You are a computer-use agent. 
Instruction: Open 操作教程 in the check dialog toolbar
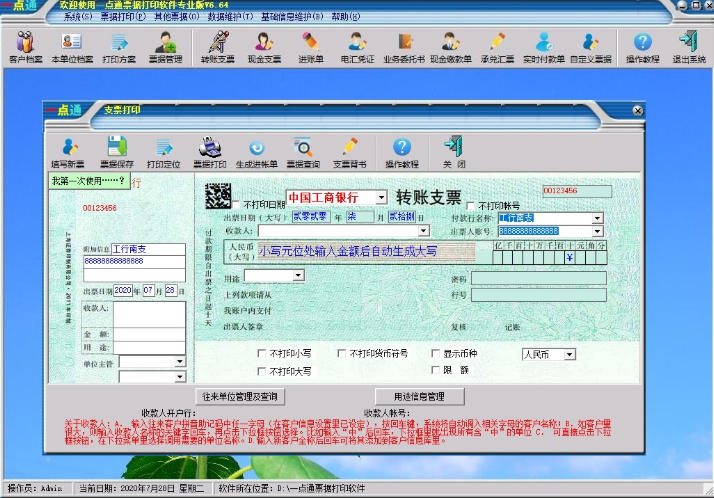[x=402, y=152]
